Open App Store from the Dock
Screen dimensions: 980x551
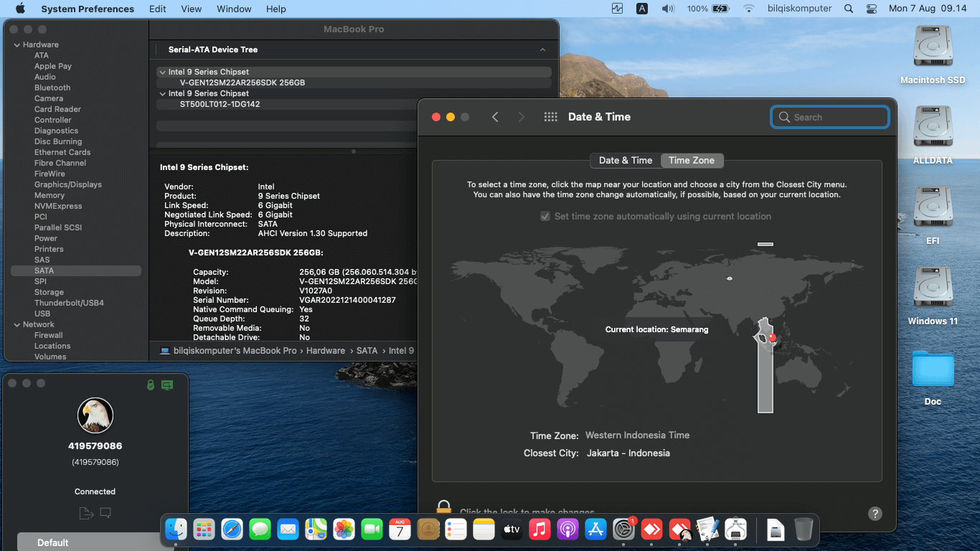[595, 529]
